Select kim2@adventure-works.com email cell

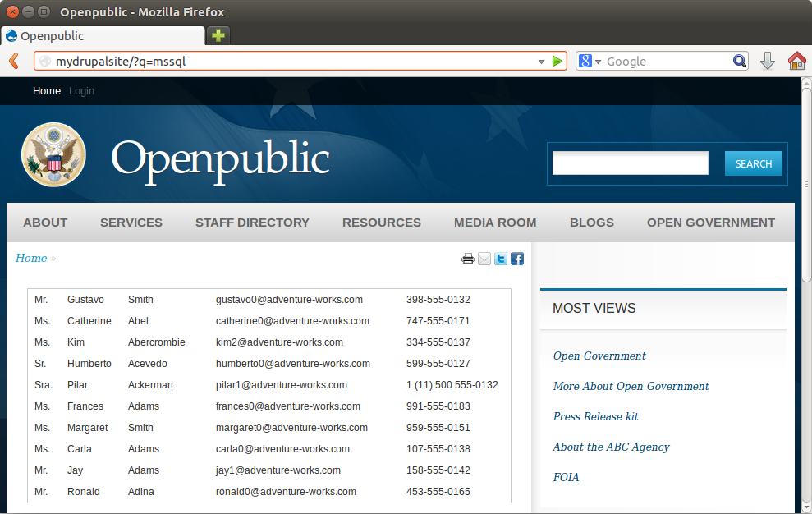click(x=279, y=342)
